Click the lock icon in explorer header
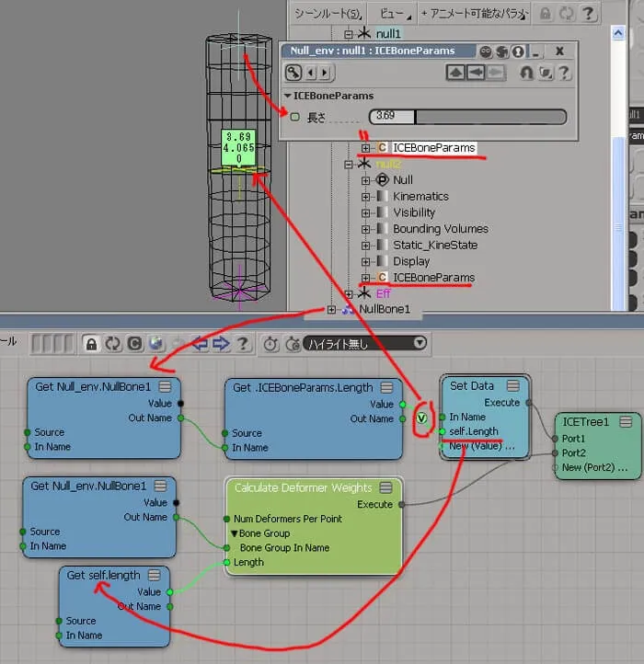This screenshot has height=664, width=644. 545,14
